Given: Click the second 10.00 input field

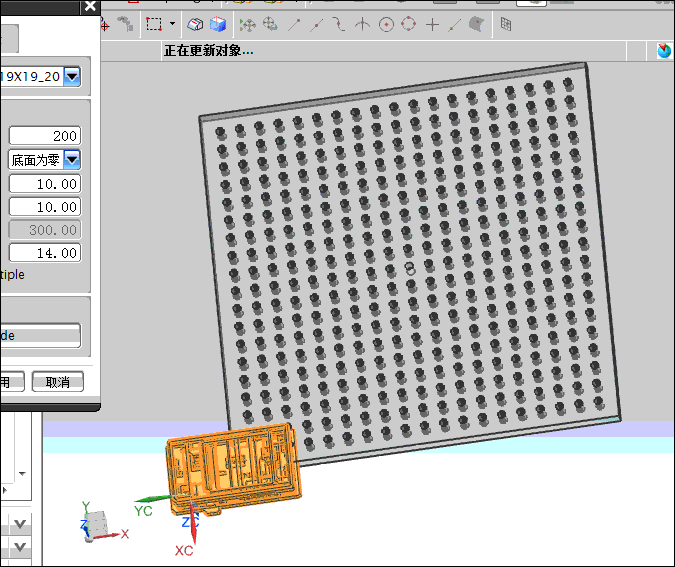Looking at the screenshot, I should (x=45, y=207).
